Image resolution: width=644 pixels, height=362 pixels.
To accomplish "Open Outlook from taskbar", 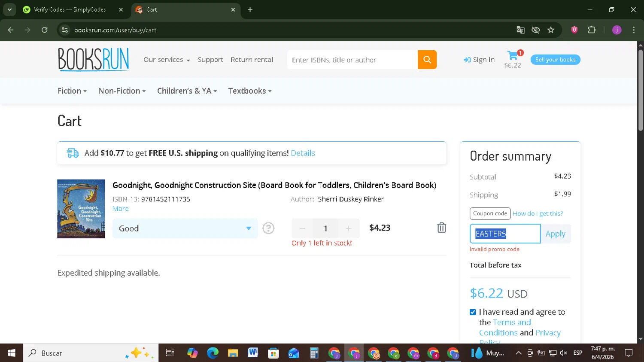I will pyautogui.click(x=294, y=353).
